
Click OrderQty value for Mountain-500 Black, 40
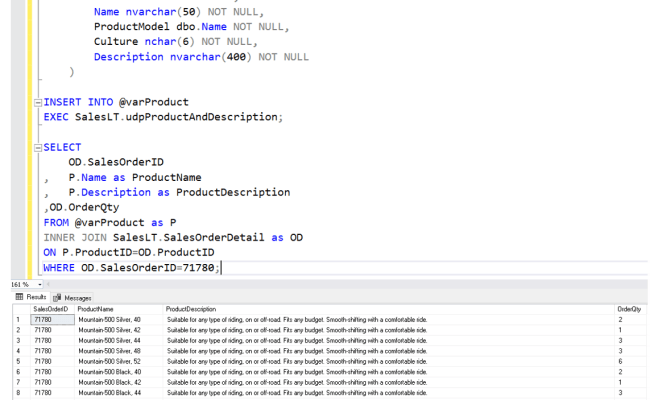[630, 372]
